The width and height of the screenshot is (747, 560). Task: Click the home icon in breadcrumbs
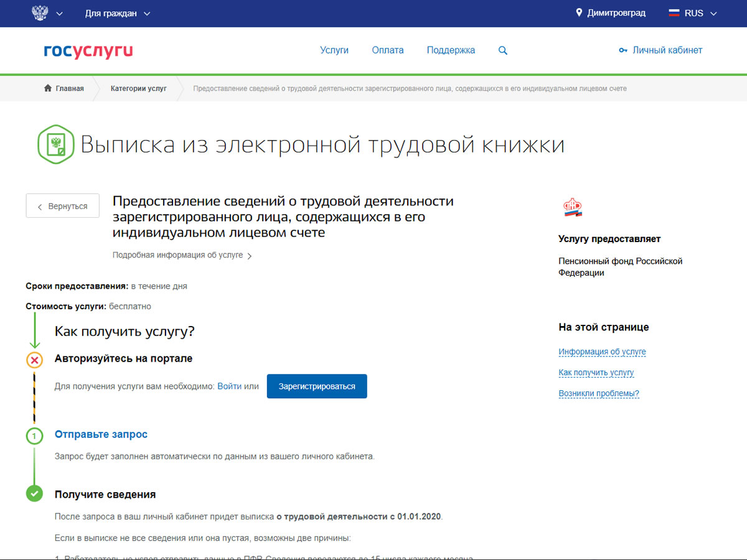(48, 88)
